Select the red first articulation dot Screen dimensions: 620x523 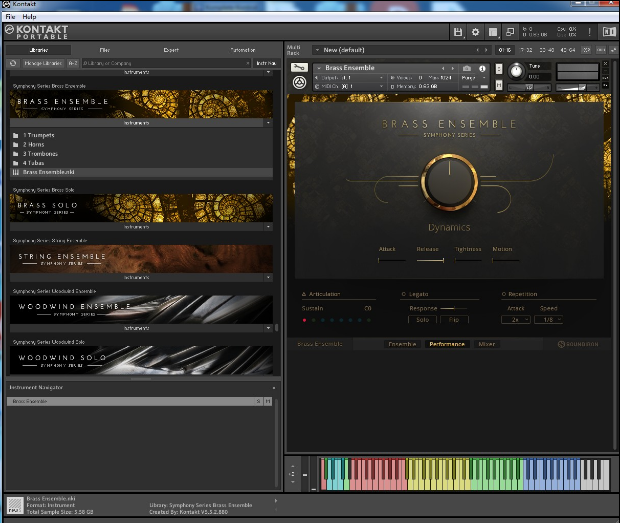pos(304,320)
